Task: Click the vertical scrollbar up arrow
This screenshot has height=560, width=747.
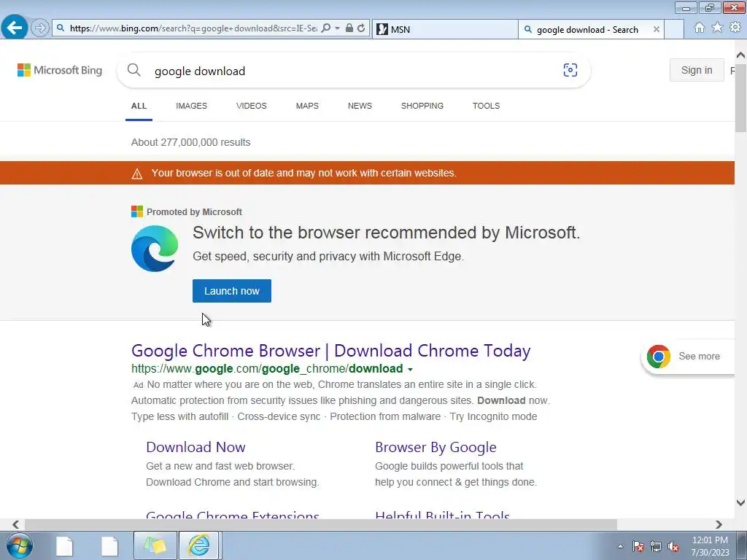Action: pyautogui.click(x=740, y=55)
